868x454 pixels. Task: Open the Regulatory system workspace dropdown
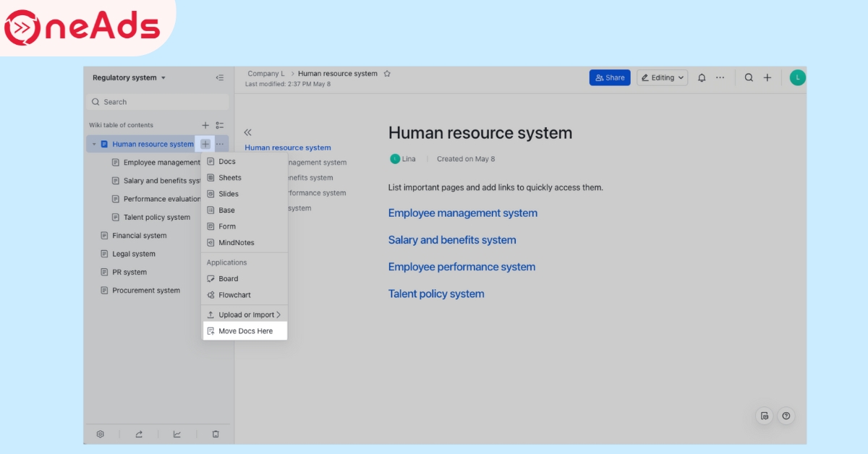129,78
